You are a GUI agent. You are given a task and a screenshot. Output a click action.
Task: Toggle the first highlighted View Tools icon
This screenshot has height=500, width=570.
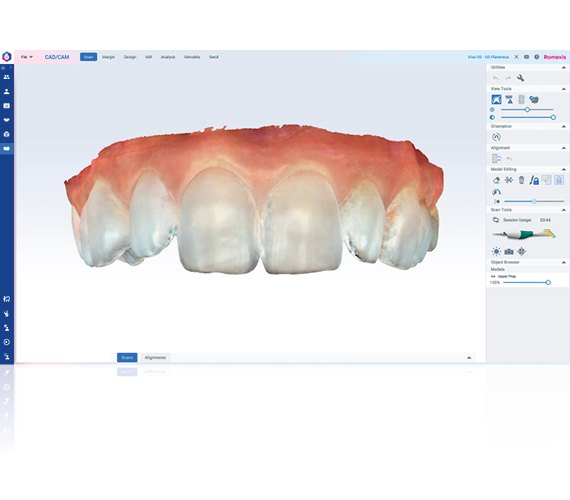click(x=496, y=99)
